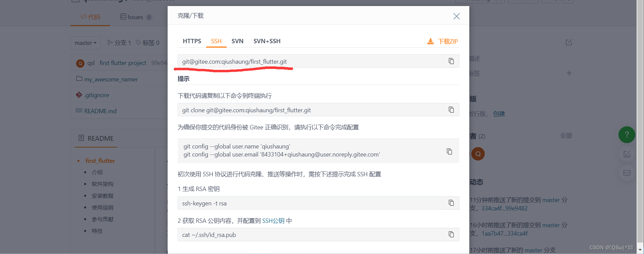Click the 创建 release link
This screenshot has width=644, height=254.
tap(499, 114)
